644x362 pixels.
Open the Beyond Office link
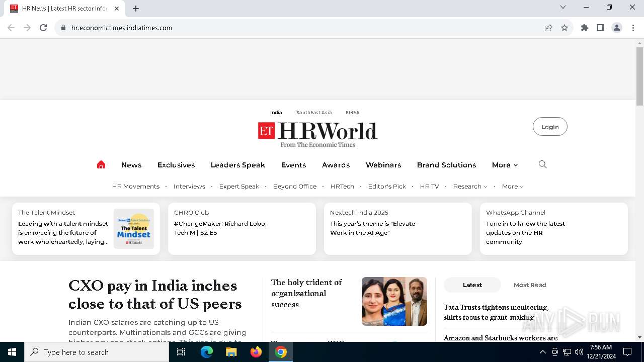point(295,187)
